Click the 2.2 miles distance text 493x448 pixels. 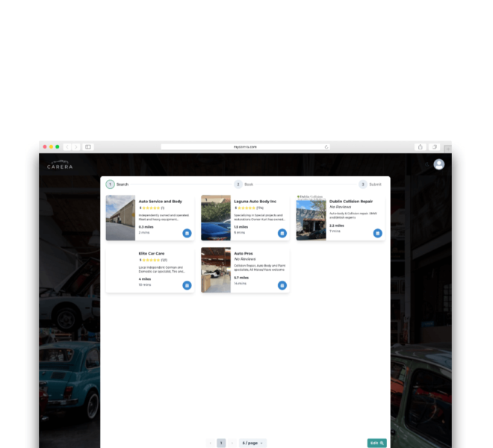(x=337, y=225)
